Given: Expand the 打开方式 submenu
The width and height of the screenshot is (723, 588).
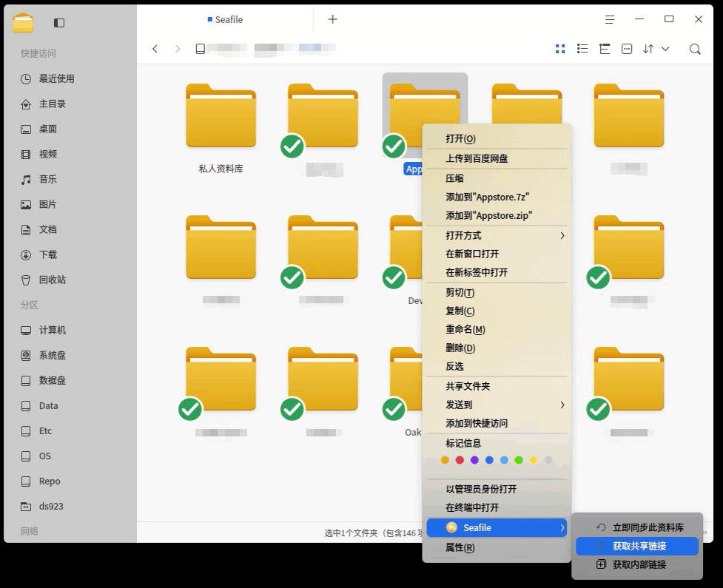Looking at the screenshot, I should coord(497,235).
